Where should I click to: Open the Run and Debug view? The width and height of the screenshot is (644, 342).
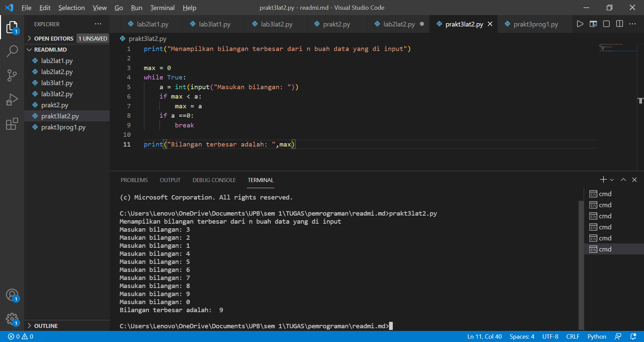[12, 100]
